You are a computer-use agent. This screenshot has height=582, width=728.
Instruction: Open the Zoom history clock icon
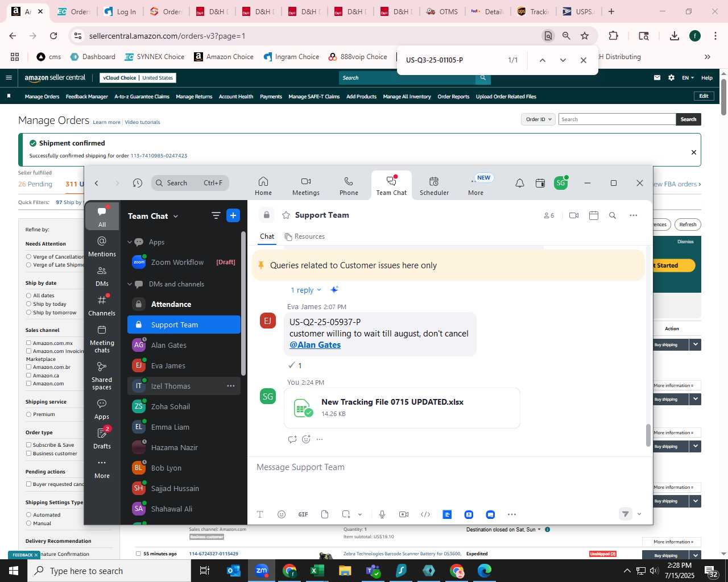tap(138, 183)
